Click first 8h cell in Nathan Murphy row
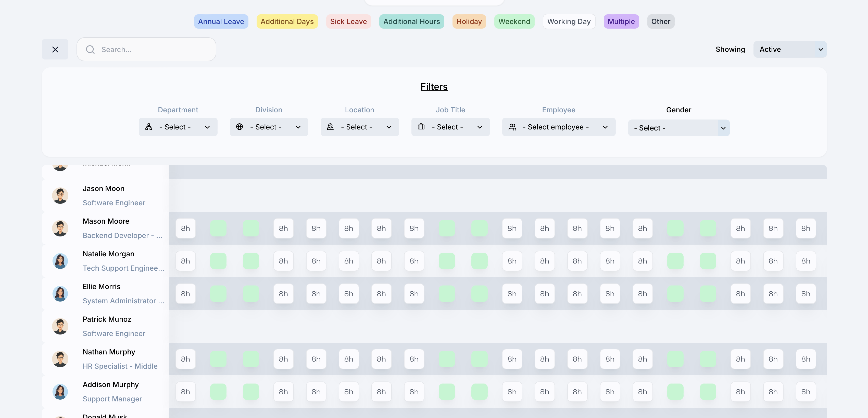The image size is (868, 418). click(x=185, y=359)
